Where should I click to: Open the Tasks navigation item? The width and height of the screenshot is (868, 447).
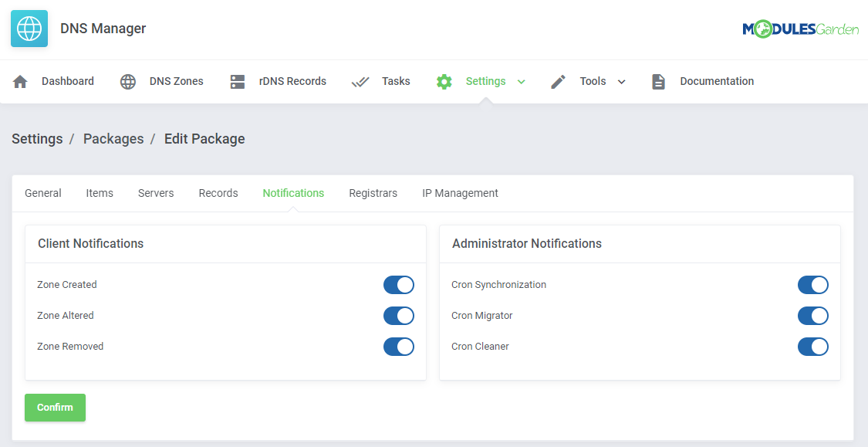click(396, 81)
